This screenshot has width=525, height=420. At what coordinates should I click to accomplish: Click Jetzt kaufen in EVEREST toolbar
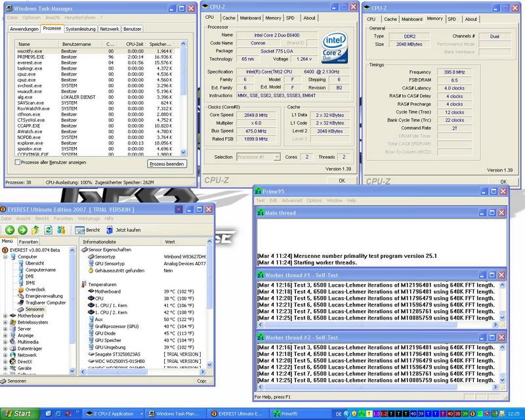pyautogui.click(x=123, y=230)
